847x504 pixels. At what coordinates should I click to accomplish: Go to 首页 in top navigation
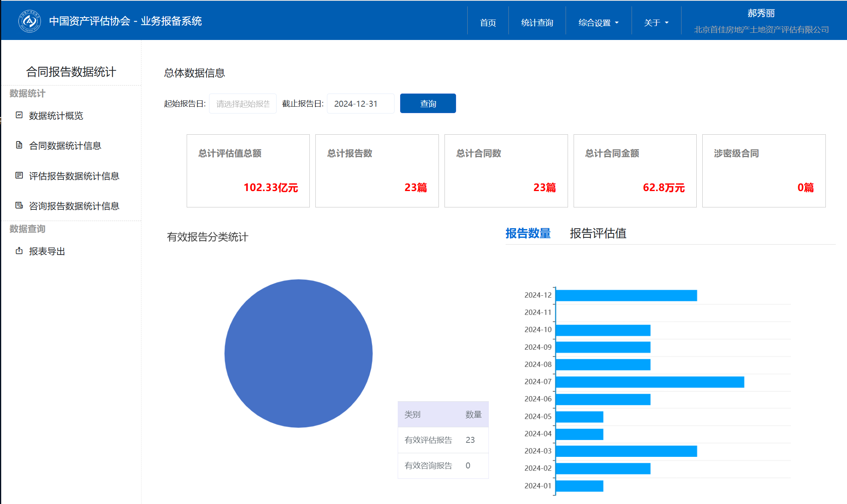488,23
